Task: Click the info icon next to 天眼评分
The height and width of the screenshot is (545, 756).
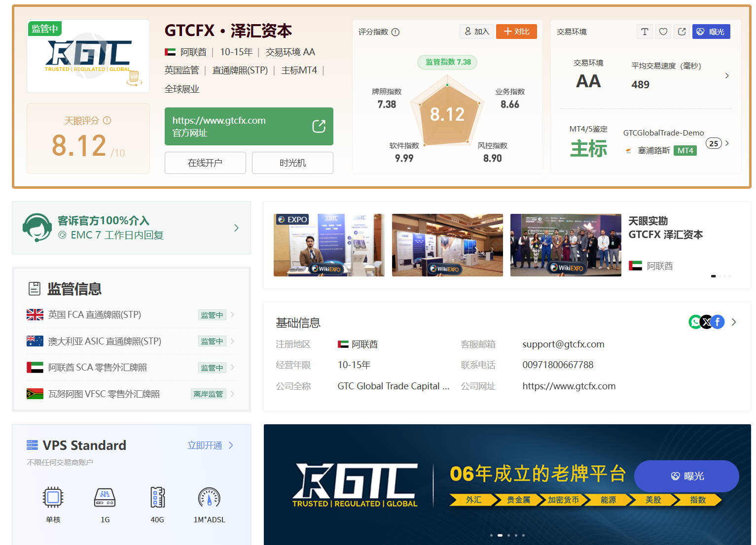Action: (x=107, y=120)
